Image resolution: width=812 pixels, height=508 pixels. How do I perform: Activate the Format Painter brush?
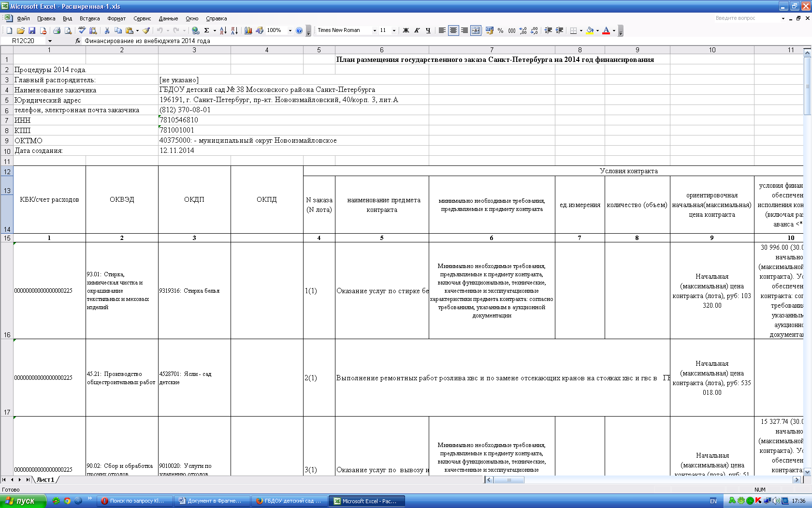(x=146, y=30)
